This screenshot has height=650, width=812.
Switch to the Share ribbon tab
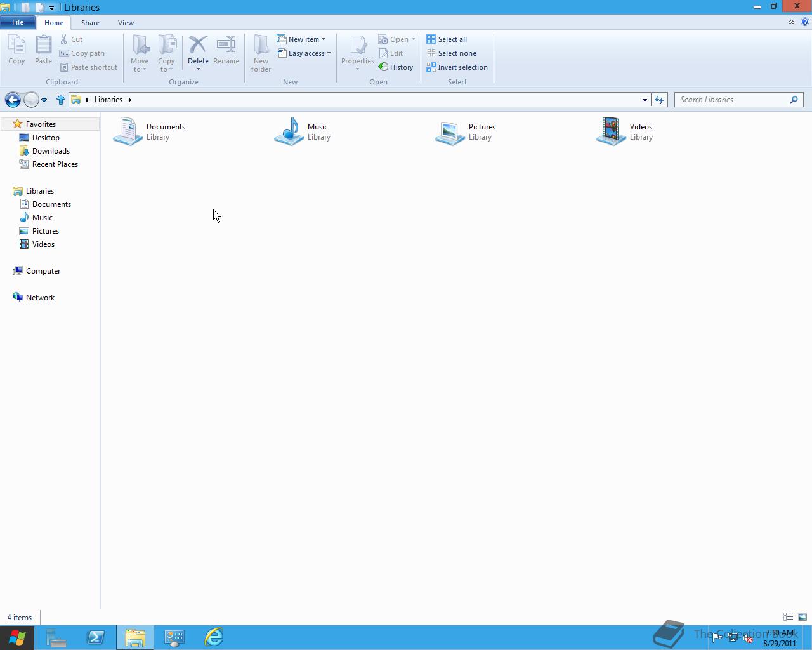90,23
